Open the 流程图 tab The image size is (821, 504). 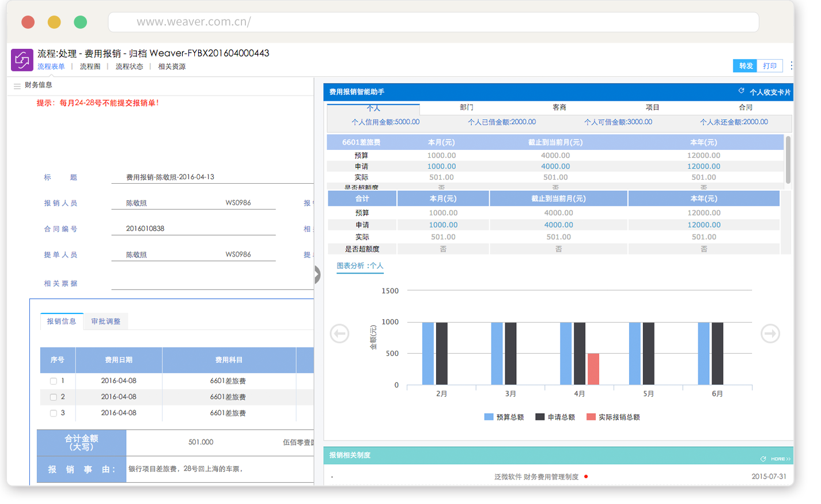(x=90, y=67)
